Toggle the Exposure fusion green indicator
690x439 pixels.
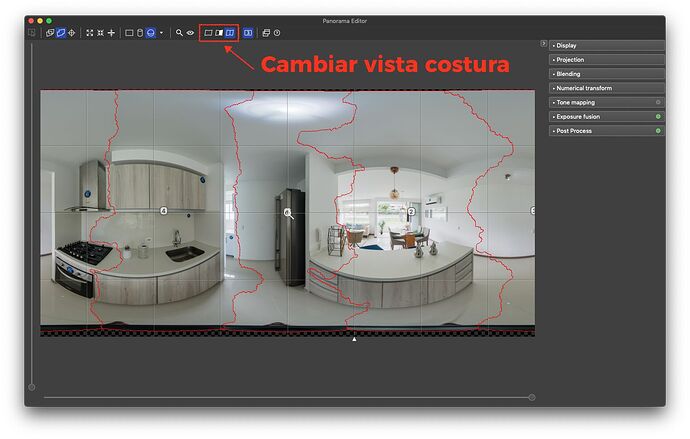tap(658, 117)
